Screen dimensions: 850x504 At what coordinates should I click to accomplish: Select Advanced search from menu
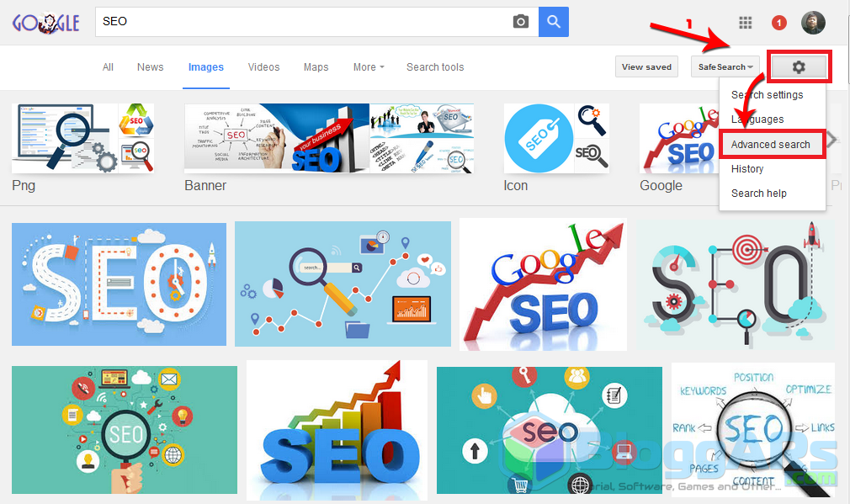point(772,144)
